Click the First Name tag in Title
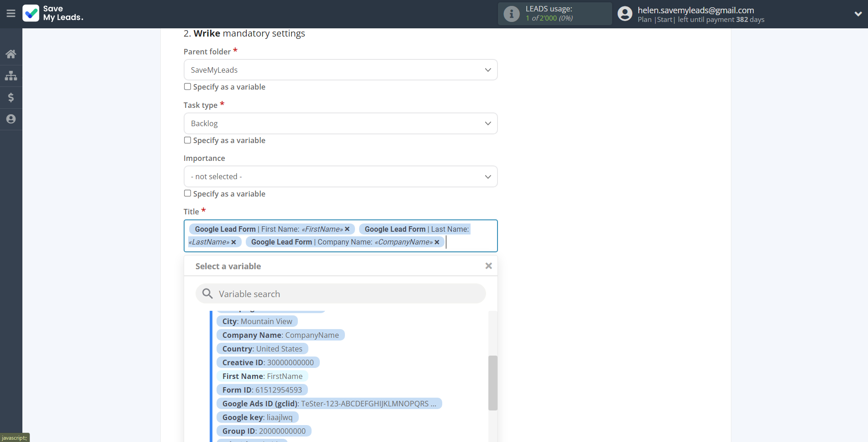868x442 pixels. coord(272,229)
